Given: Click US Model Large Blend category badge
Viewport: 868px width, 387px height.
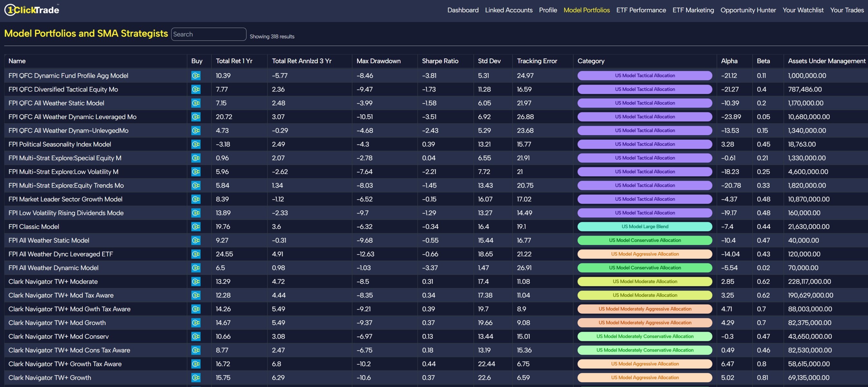Looking at the screenshot, I should (x=645, y=226).
